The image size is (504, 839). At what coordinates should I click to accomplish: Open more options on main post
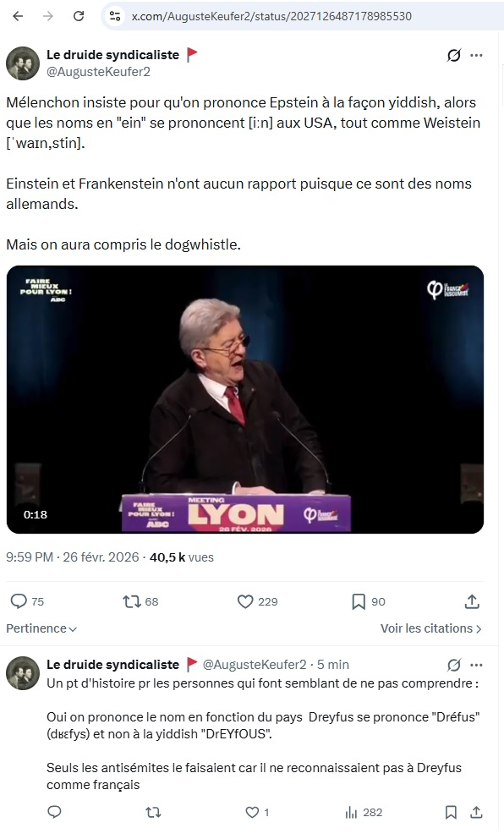tap(476, 55)
